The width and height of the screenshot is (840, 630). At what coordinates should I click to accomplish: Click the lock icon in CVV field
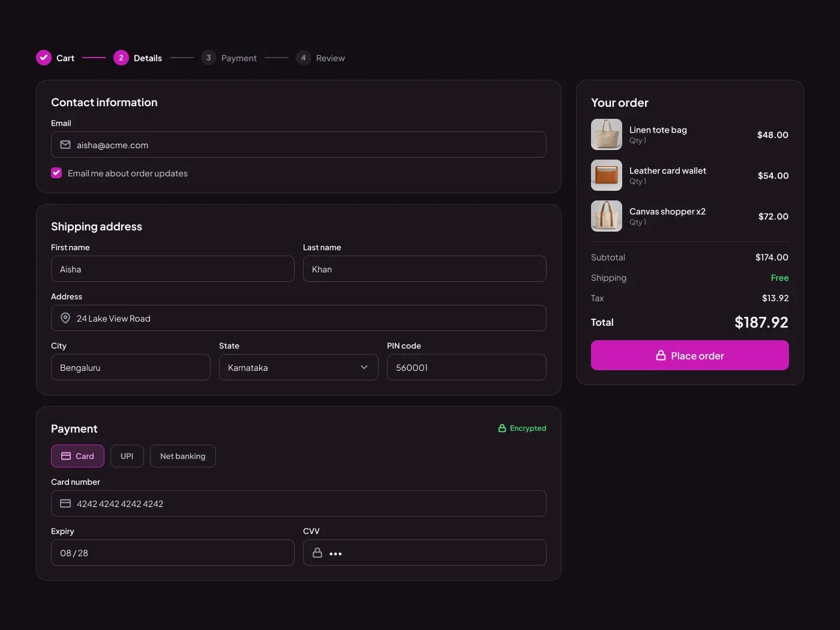(317, 553)
